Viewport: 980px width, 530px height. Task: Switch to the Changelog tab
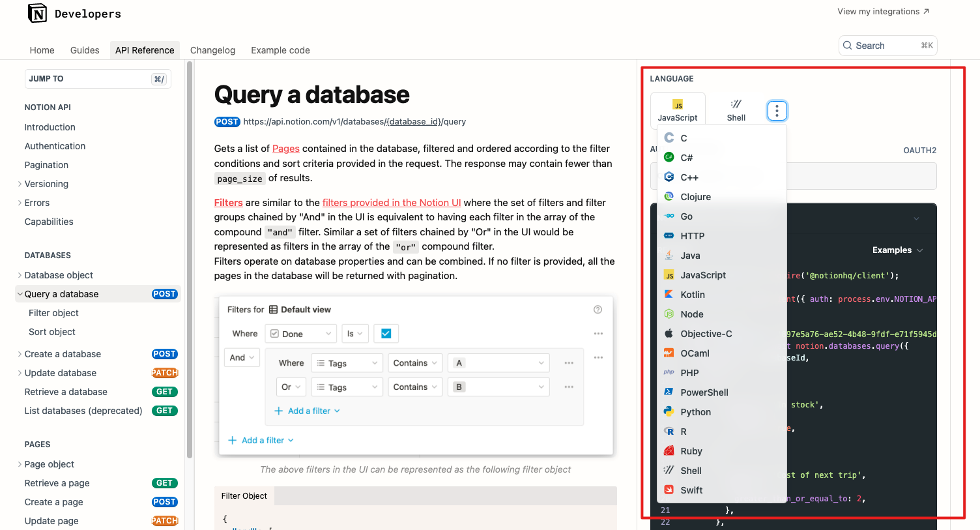212,50
